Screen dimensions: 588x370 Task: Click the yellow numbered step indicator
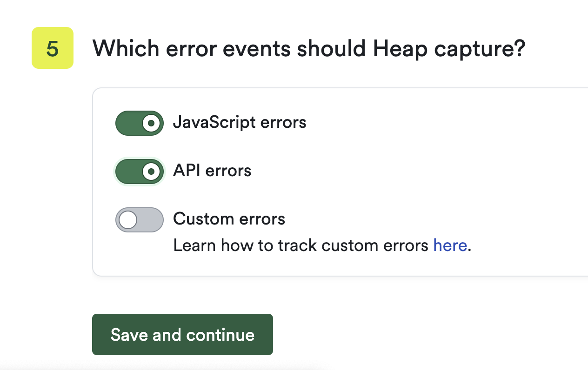pyautogui.click(x=52, y=48)
